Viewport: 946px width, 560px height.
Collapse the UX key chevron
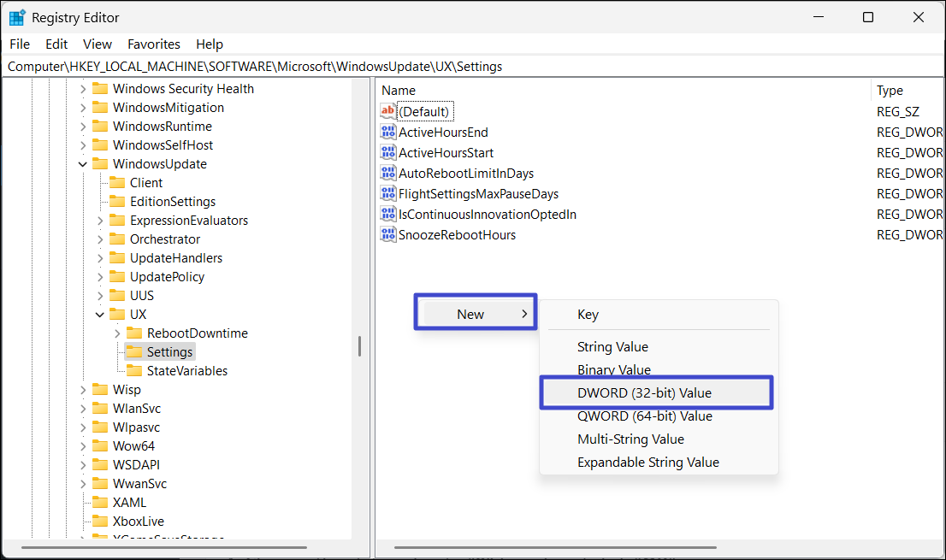point(100,315)
